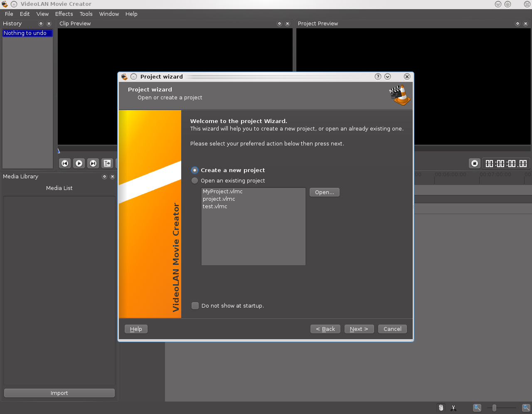Click the Project wizard titlebar menu icon
Screen dimensions: 532x414
[133, 76]
